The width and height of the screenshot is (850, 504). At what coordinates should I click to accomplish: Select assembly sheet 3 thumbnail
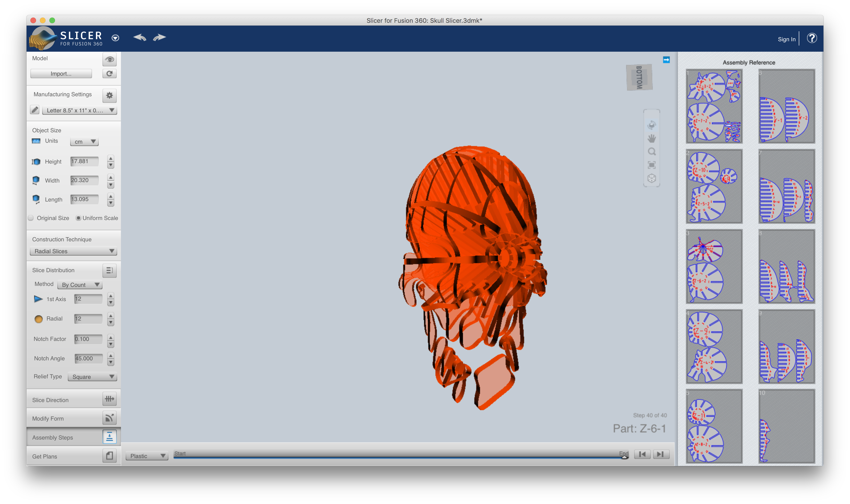point(714,267)
